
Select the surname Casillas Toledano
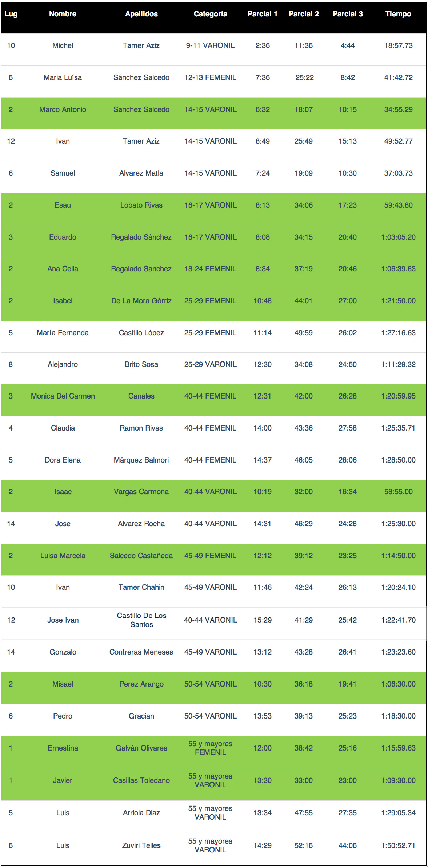pyautogui.click(x=141, y=780)
